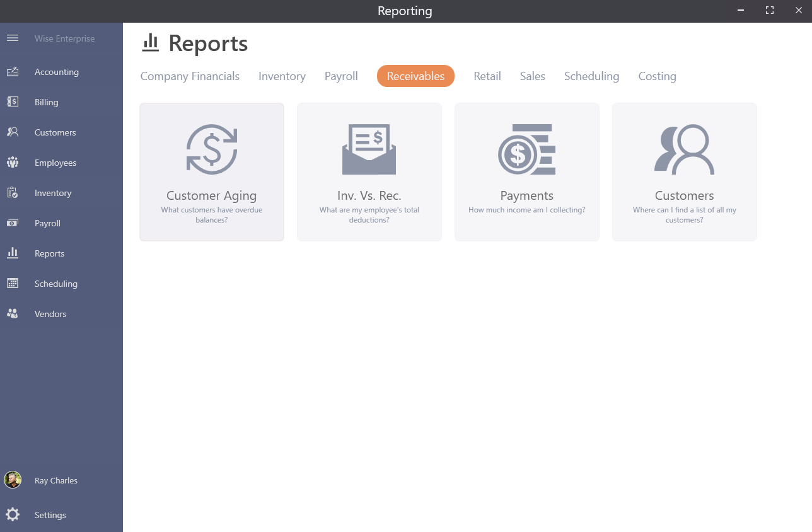Click Ray Charles profile avatar
Viewport: 812px width, 532px height.
(x=13, y=480)
